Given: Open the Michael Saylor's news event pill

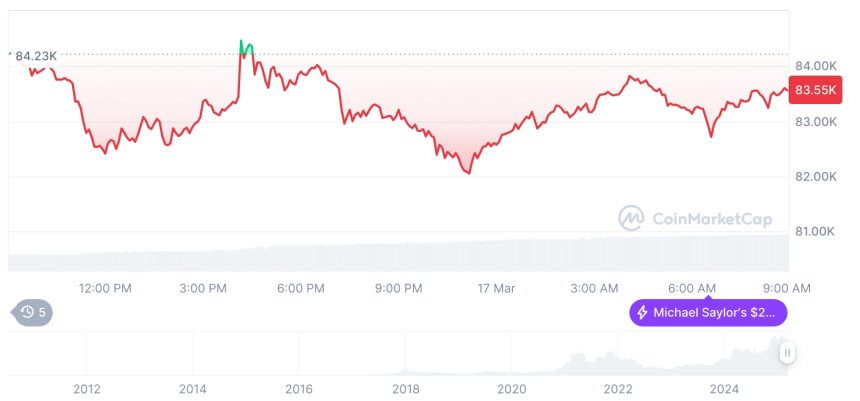Looking at the screenshot, I should [x=708, y=313].
